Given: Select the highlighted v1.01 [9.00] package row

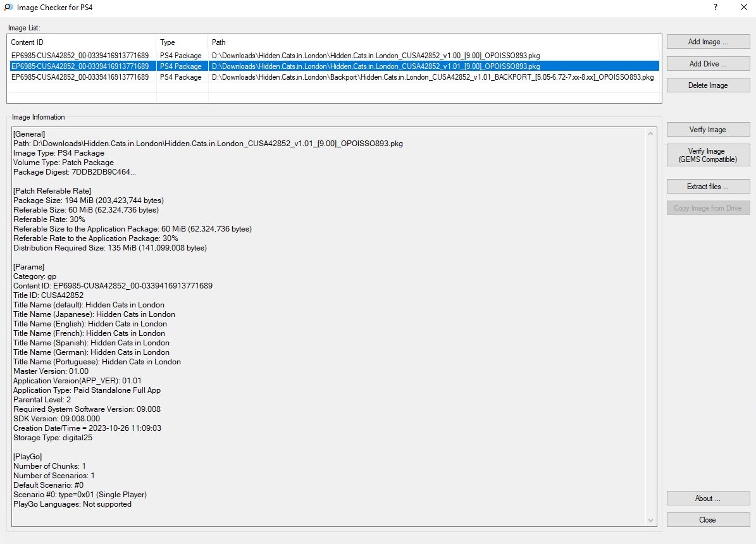Looking at the screenshot, I should coord(335,66).
